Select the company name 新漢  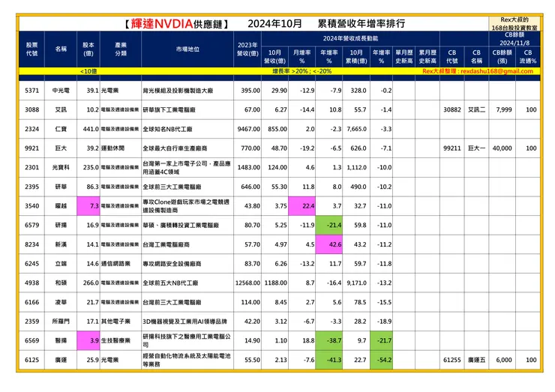tap(61, 244)
